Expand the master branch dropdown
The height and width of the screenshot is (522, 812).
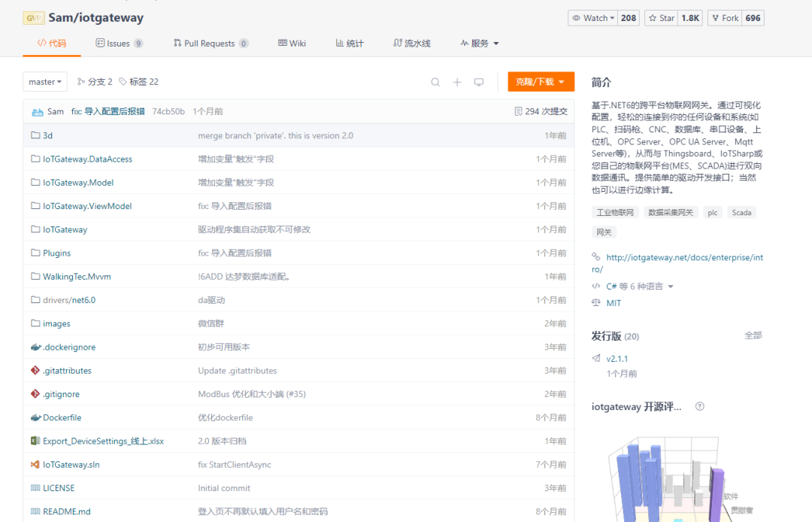[45, 82]
